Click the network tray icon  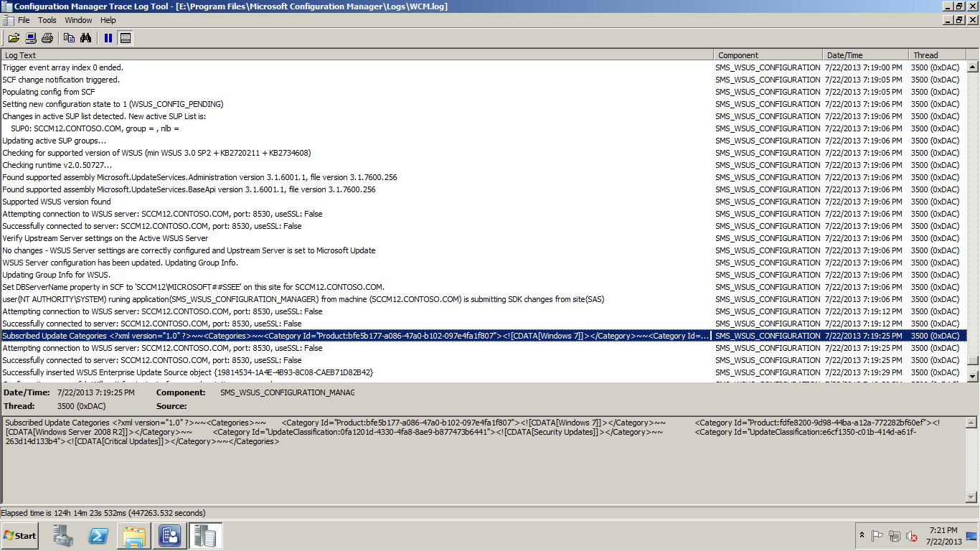pos(894,536)
